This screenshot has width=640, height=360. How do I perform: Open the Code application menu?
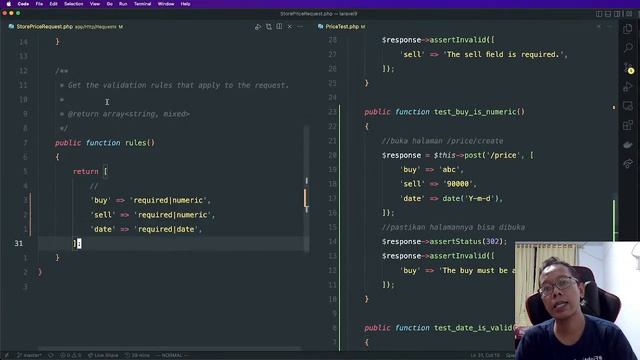pyautogui.click(x=23, y=4)
